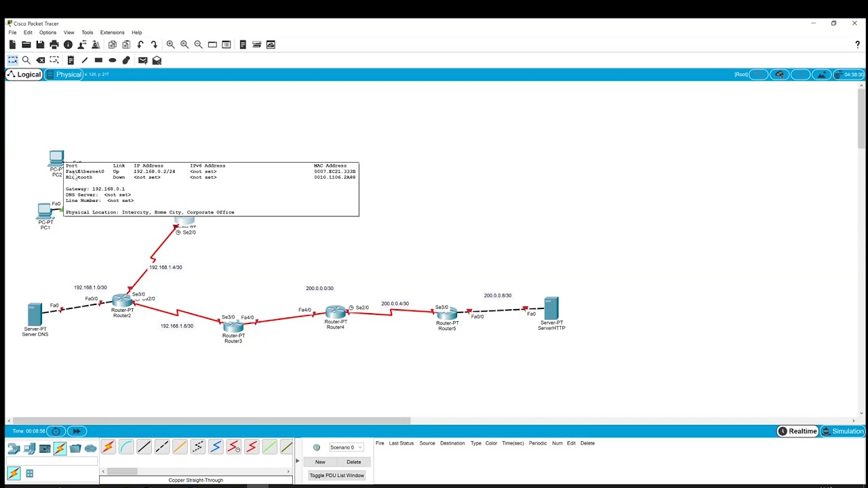
Task: Click the Delete scenario button
Action: (x=354, y=462)
